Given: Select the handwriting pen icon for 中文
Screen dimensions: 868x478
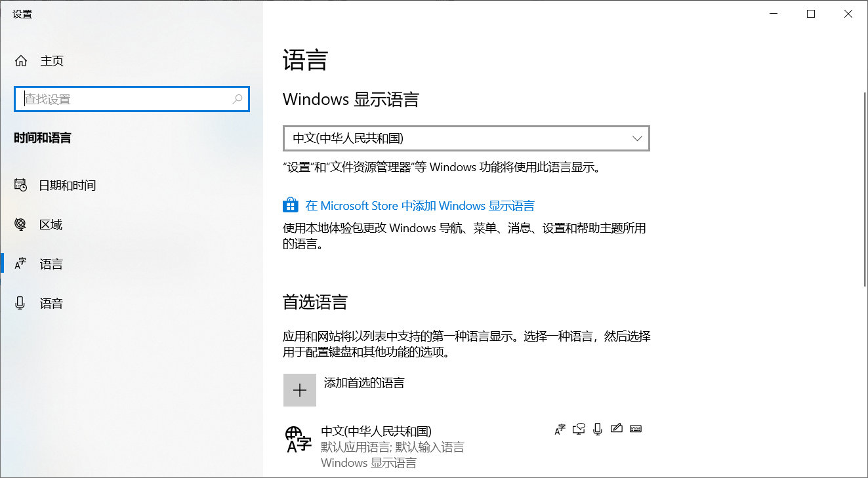Looking at the screenshot, I should click(616, 428).
